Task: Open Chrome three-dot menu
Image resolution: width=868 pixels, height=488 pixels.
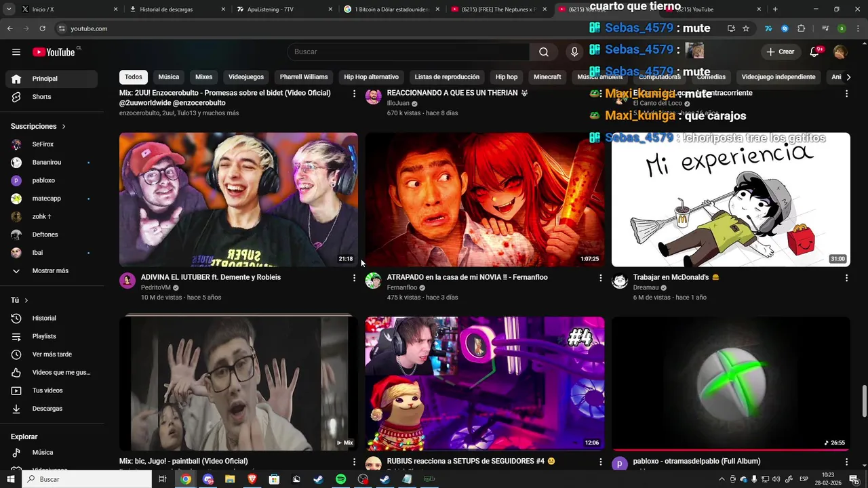Action: point(858,28)
